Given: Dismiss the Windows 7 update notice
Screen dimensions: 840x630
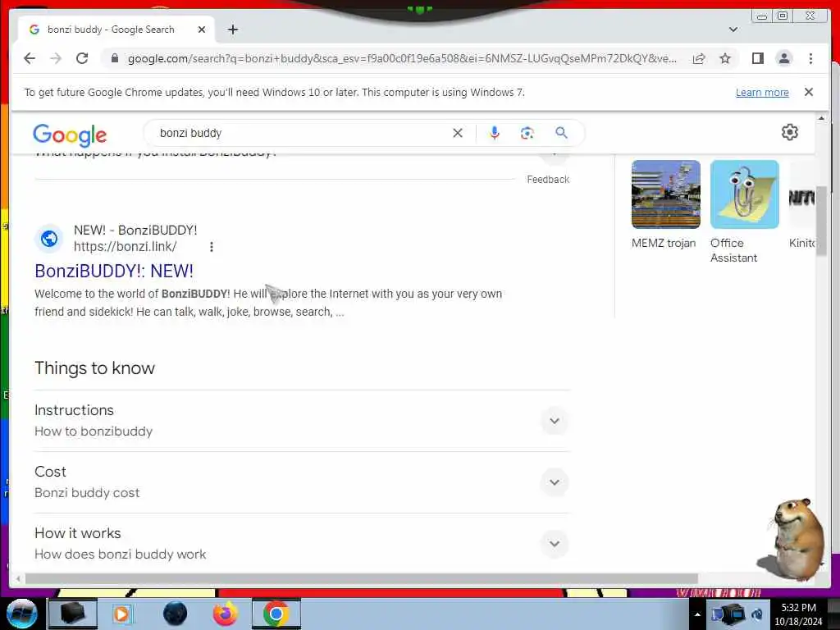Looking at the screenshot, I should pos(808,92).
